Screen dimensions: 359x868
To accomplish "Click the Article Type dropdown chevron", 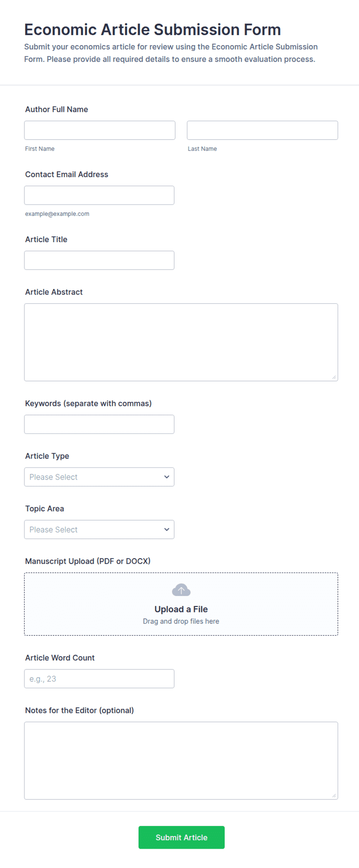I will [x=167, y=477].
